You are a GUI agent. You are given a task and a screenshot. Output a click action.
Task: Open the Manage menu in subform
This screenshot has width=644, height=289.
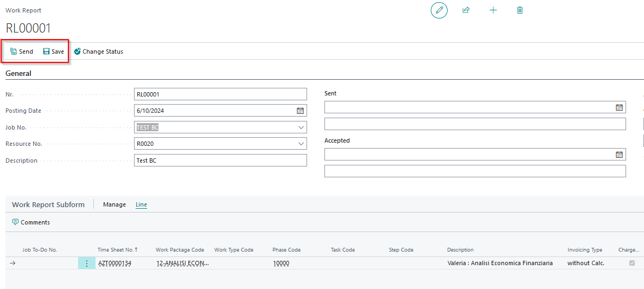click(x=114, y=204)
